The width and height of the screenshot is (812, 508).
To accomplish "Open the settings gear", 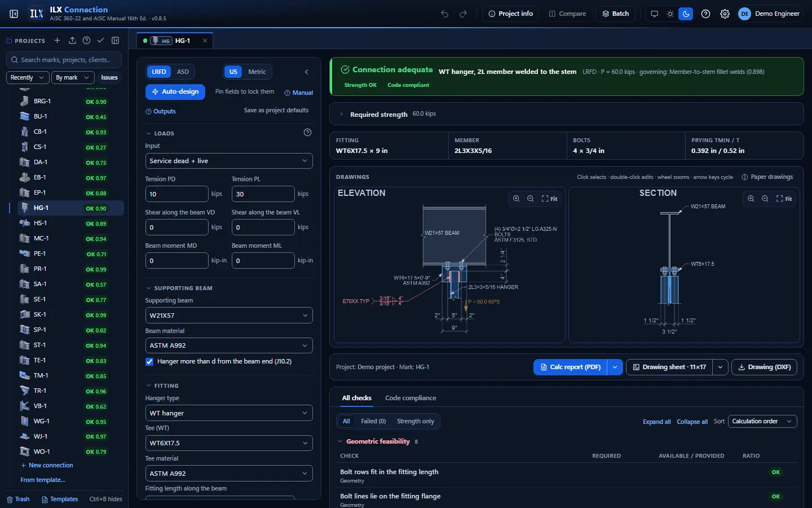I will 725,14.
